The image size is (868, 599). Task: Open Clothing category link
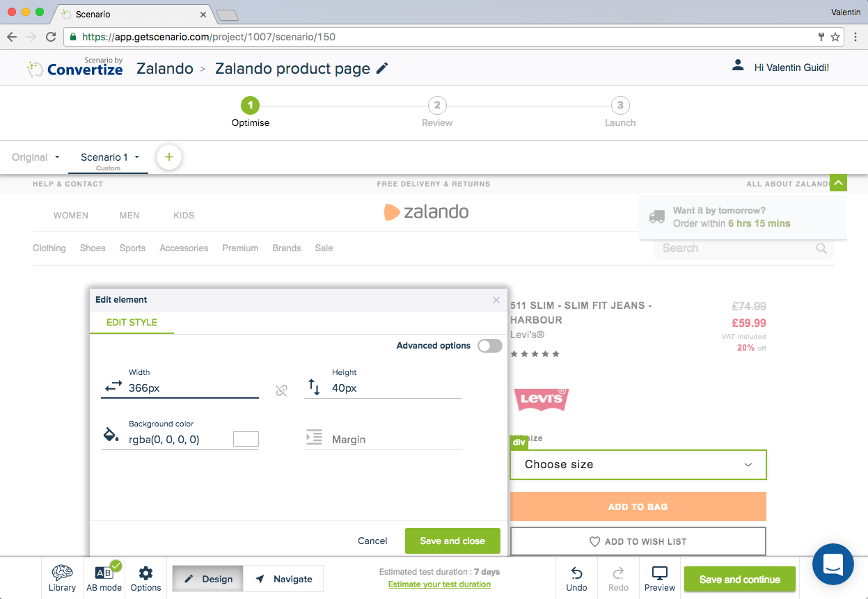coord(49,248)
